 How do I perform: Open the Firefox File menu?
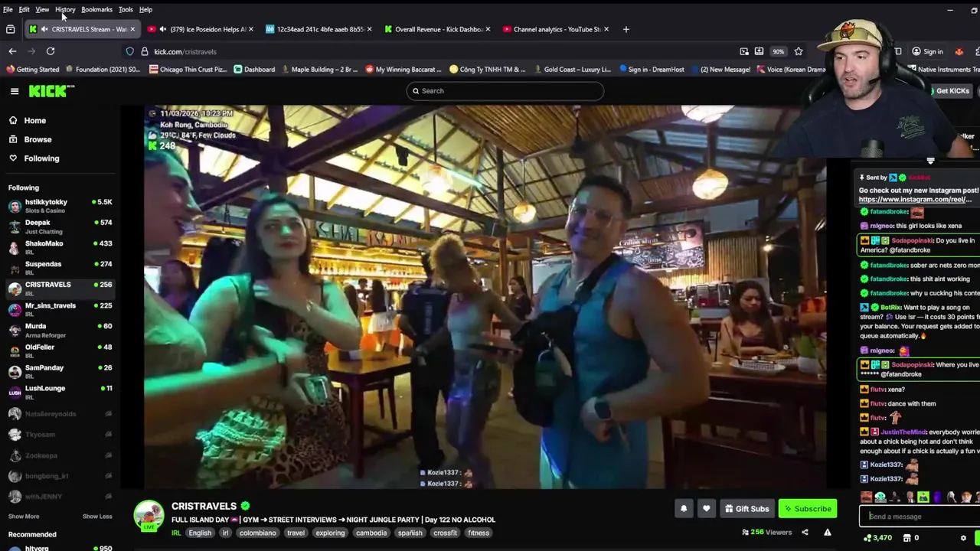[x=8, y=9]
